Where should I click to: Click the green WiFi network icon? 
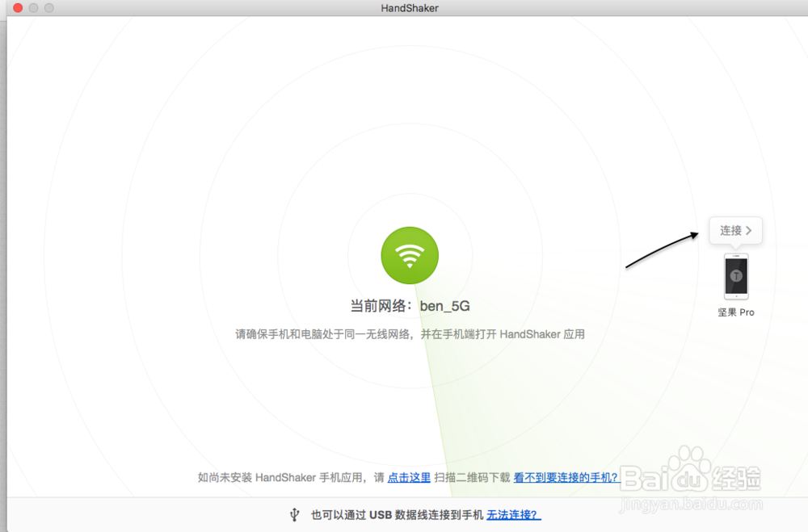coord(410,255)
